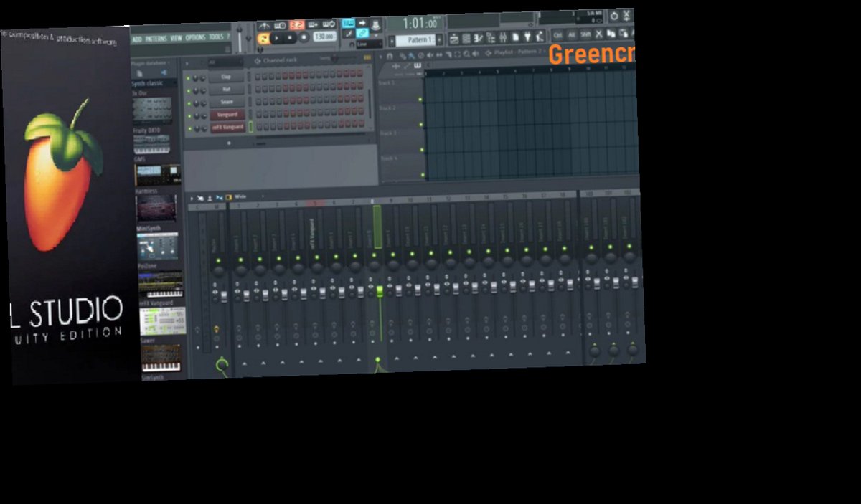Select the magnet snap icon in the playlist toolbar
The width and height of the screenshot is (861, 504).
point(390,56)
